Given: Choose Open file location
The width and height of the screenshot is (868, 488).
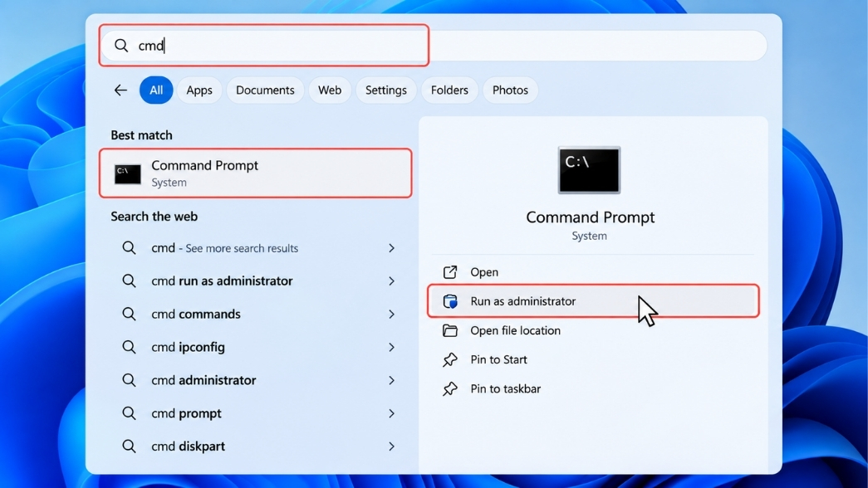Looking at the screenshot, I should click(x=593, y=330).
